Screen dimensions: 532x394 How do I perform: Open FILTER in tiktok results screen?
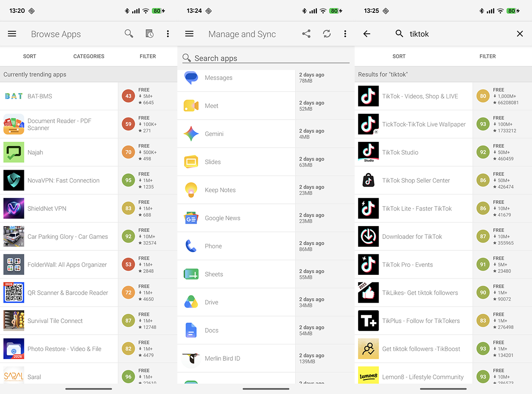tap(488, 56)
